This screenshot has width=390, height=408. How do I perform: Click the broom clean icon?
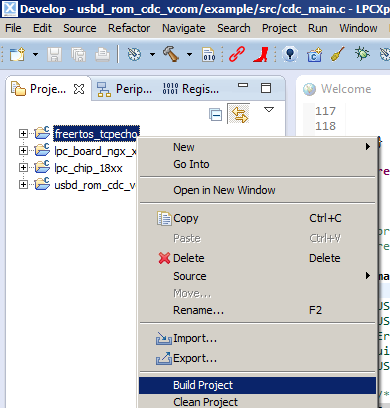(337, 54)
